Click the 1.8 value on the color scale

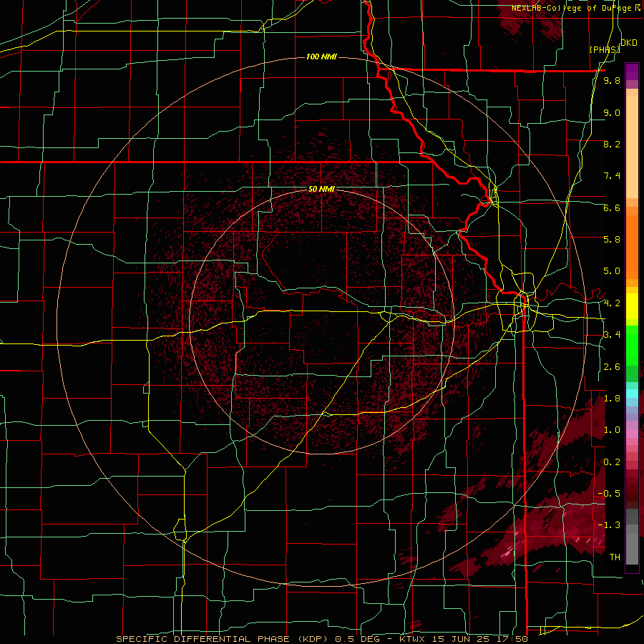(612, 399)
